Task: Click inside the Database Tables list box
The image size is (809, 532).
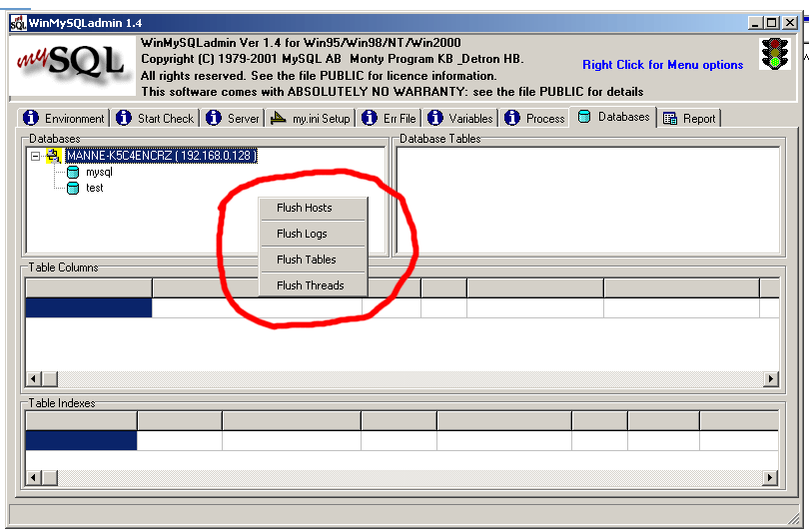Action: click(587, 200)
